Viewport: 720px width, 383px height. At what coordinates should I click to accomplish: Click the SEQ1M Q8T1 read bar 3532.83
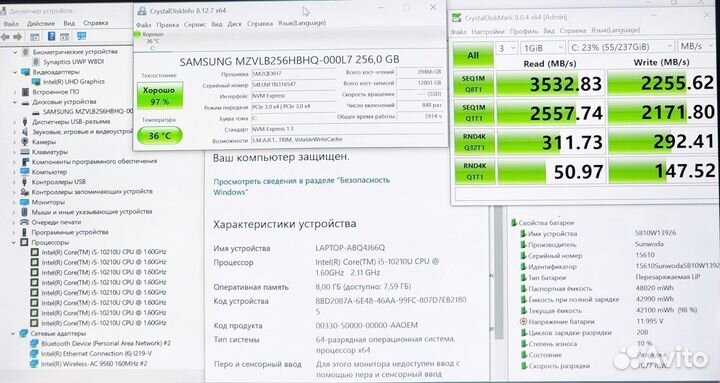(550, 84)
